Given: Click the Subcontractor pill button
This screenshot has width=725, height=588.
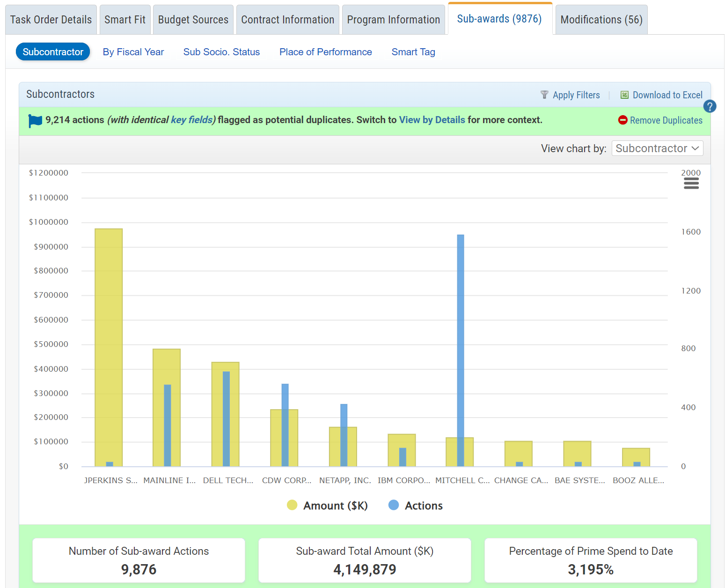Looking at the screenshot, I should [53, 52].
